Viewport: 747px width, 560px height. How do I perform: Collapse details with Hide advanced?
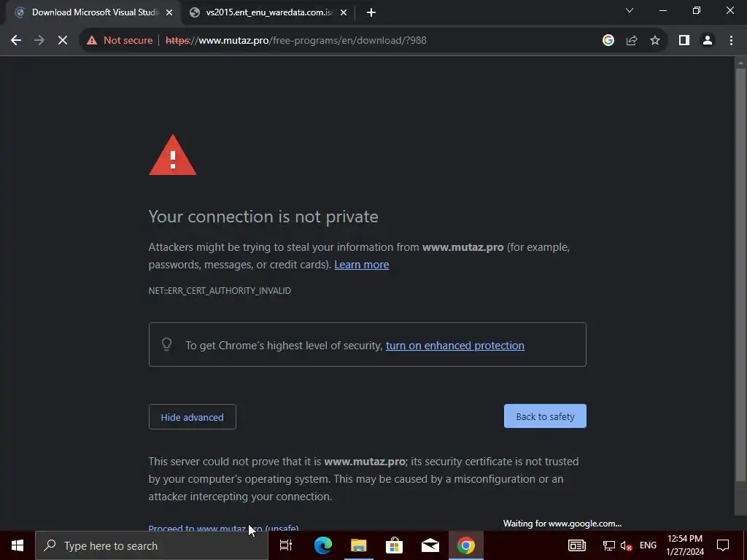(x=193, y=416)
